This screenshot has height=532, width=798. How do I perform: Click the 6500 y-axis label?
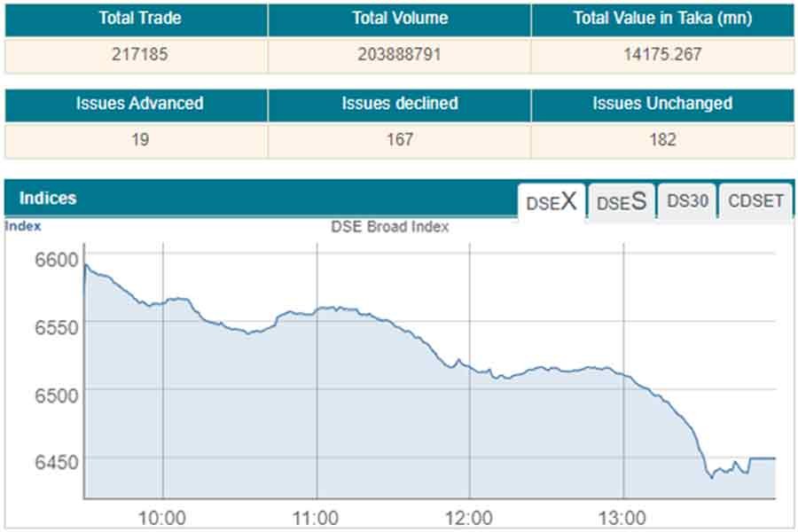coord(58,393)
